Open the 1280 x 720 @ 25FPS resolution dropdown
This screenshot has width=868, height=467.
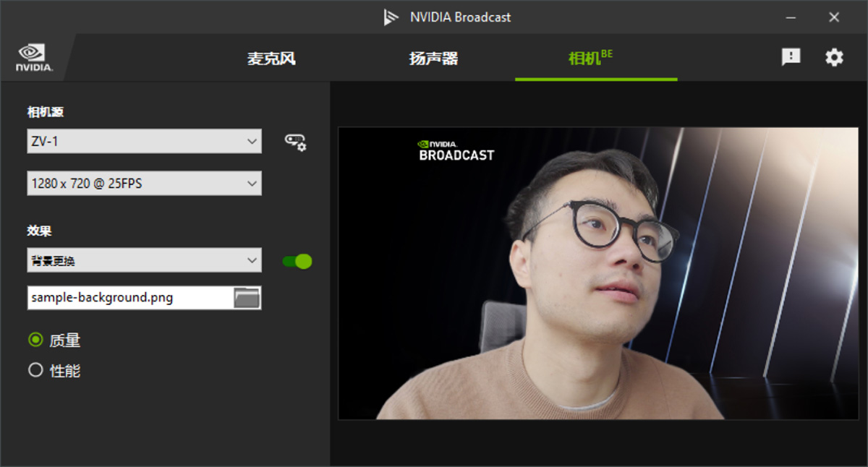click(144, 184)
